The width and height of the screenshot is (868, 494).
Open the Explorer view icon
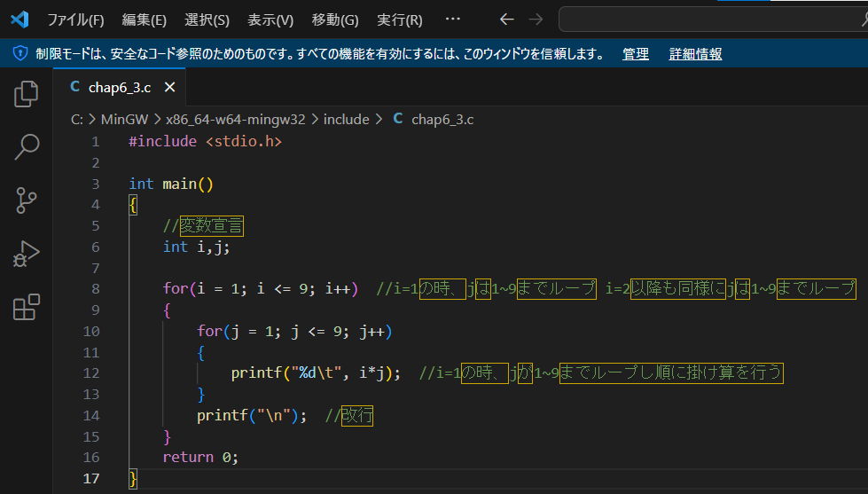pos(26,94)
